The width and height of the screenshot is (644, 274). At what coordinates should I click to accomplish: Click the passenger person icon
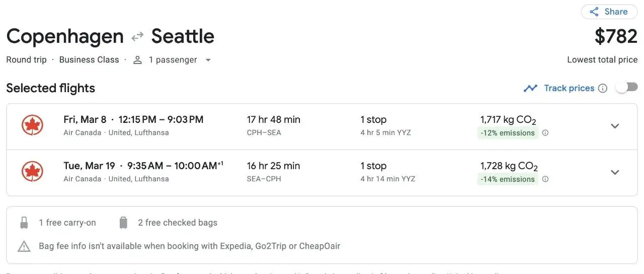pos(137,60)
